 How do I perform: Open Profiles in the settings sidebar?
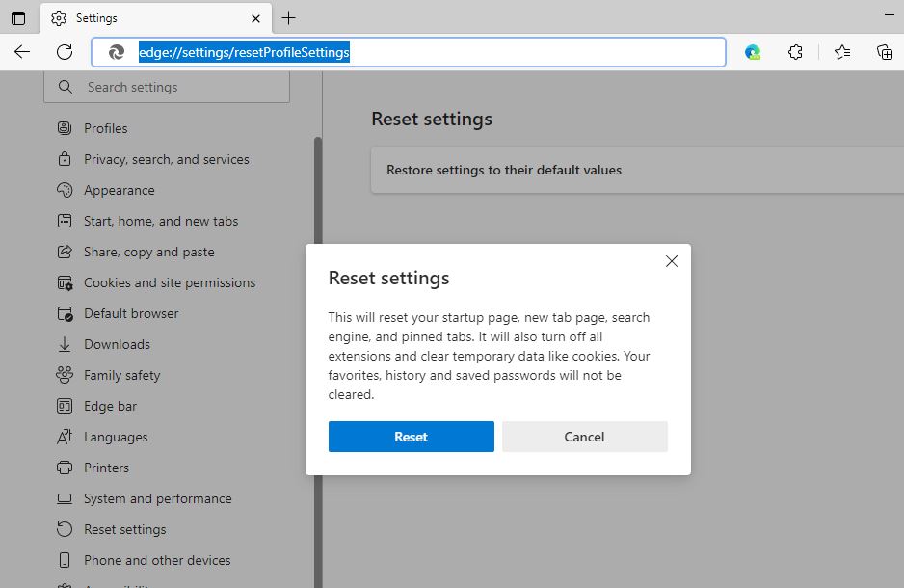tap(105, 128)
